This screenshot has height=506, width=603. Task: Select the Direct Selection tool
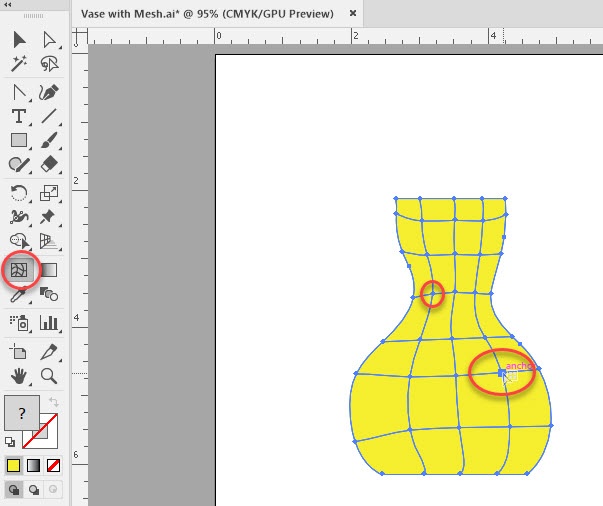[48, 40]
